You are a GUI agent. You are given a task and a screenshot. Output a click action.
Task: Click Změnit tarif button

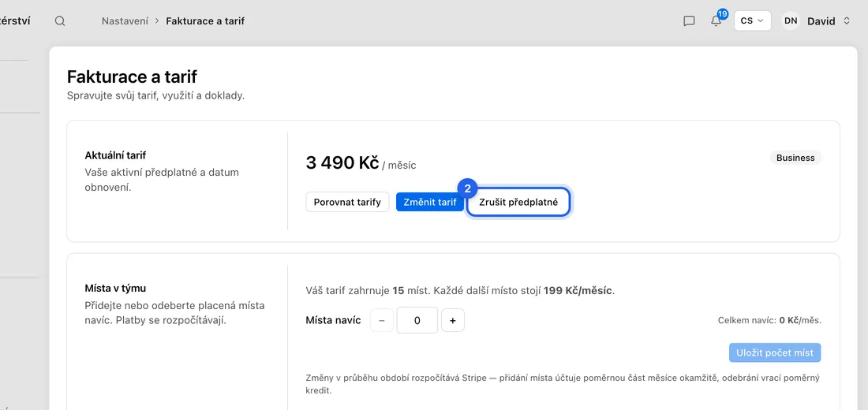click(x=430, y=202)
